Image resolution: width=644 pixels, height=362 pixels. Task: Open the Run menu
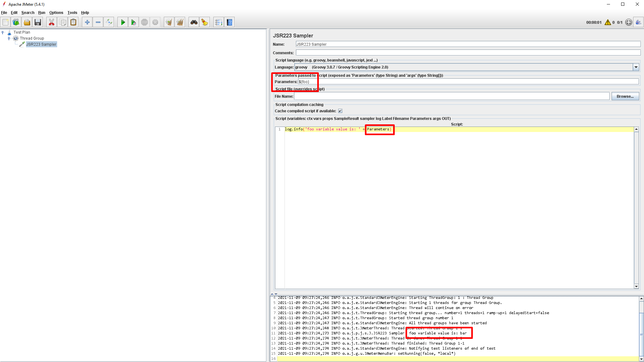tap(42, 13)
